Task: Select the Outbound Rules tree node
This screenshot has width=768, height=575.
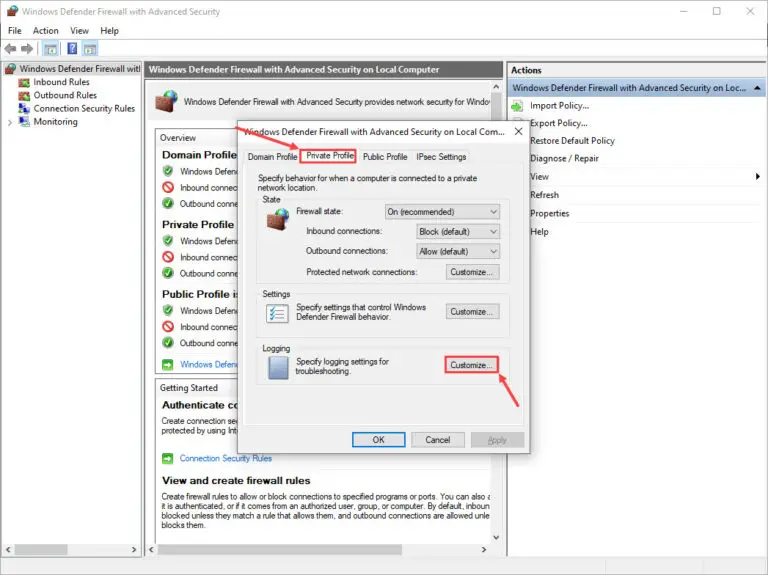Action: point(65,96)
